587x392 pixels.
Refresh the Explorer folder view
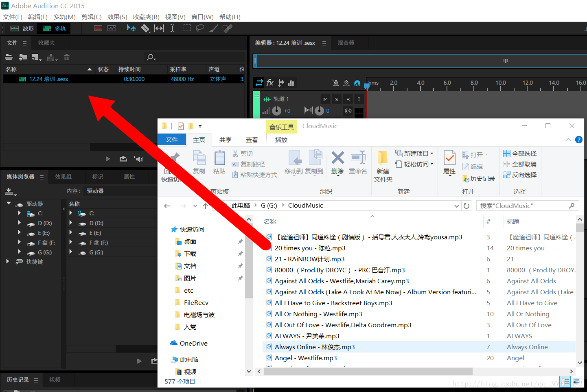click(467, 206)
